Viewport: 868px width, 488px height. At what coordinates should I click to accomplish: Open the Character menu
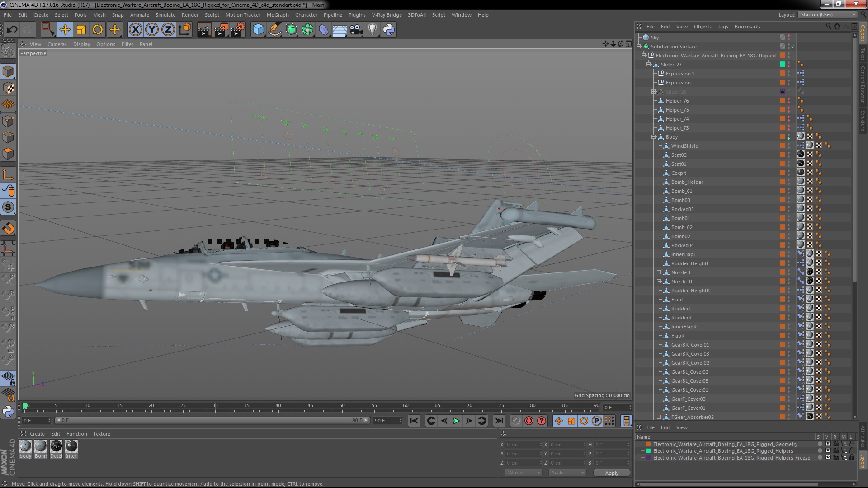click(306, 15)
